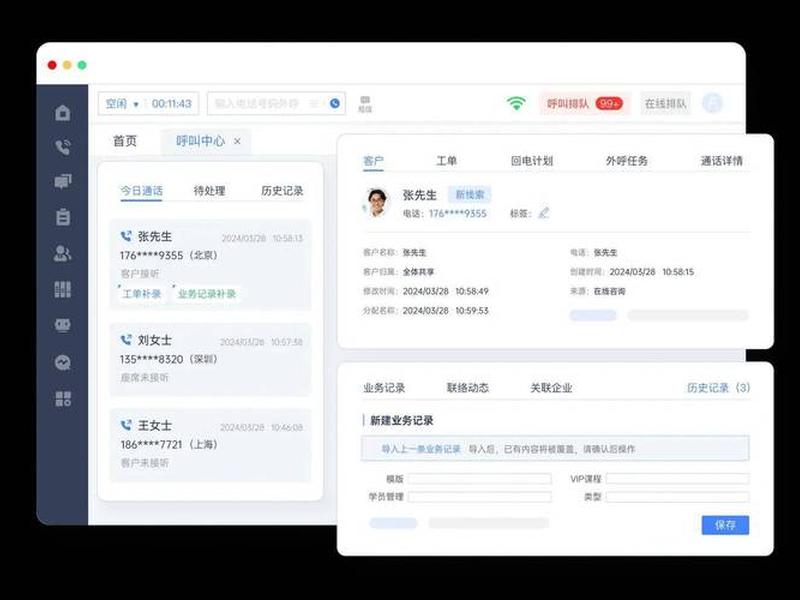Click the pencil icon to edit tags
Viewport: 800px width, 600px height.
click(x=544, y=213)
